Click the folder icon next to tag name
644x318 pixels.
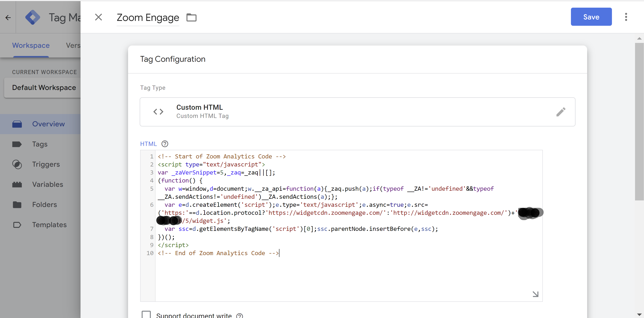[191, 17]
